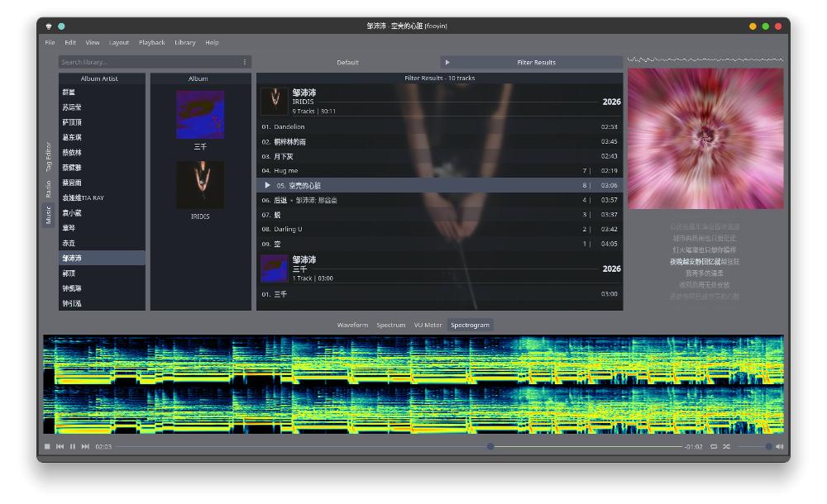Pause the current song
The width and height of the screenshot is (827, 504).
click(73, 446)
